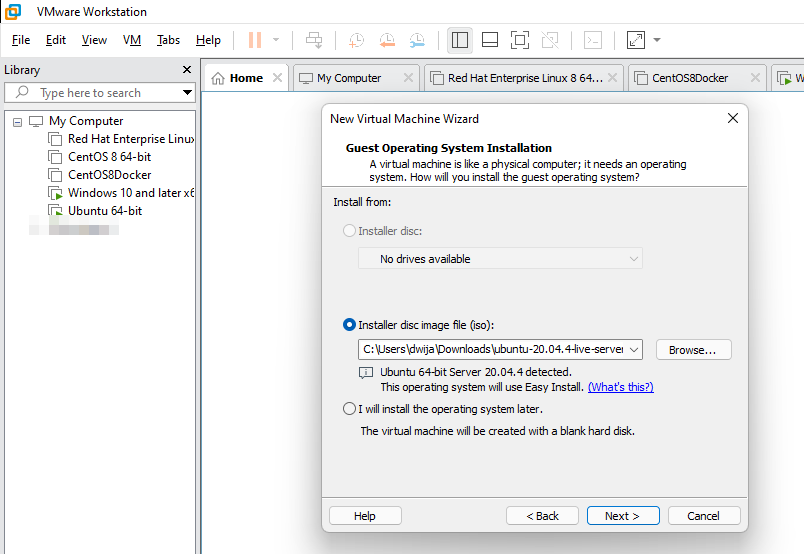
Task: Close the Red Hat Enterprise Linux tab
Action: coord(612,77)
